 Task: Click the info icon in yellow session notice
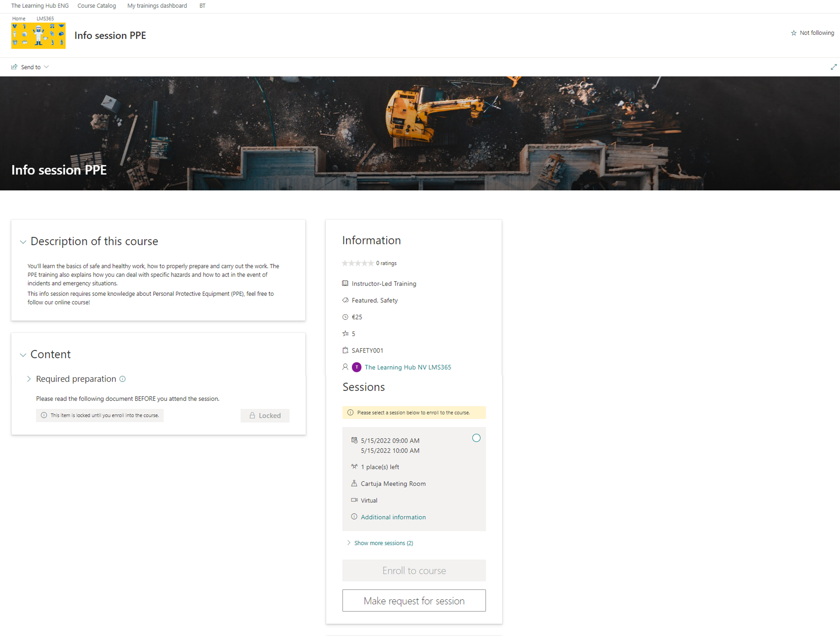351,413
